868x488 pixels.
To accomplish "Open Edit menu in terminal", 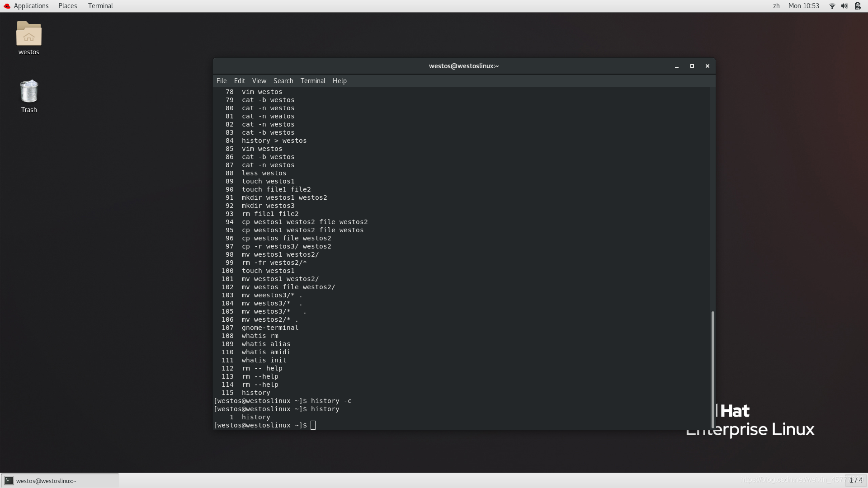I will click(239, 80).
